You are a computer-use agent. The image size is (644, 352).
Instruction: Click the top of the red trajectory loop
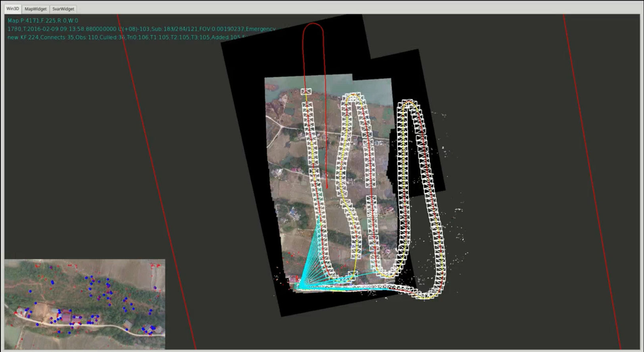tap(313, 24)
